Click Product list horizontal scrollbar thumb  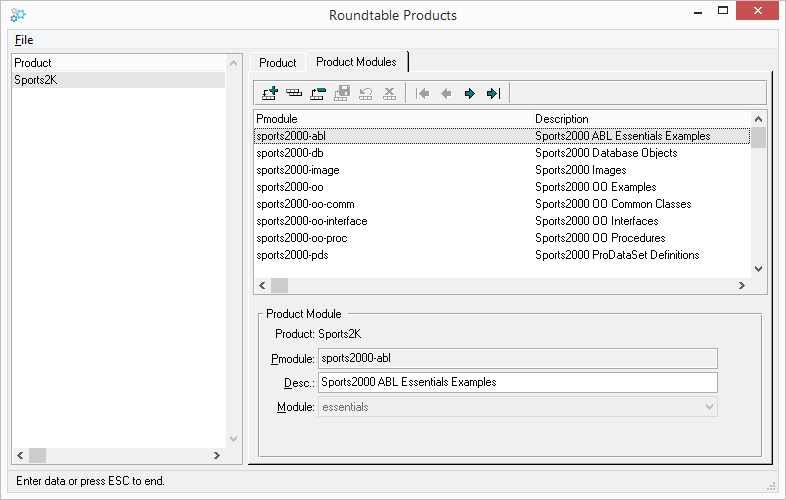[38, 455]
